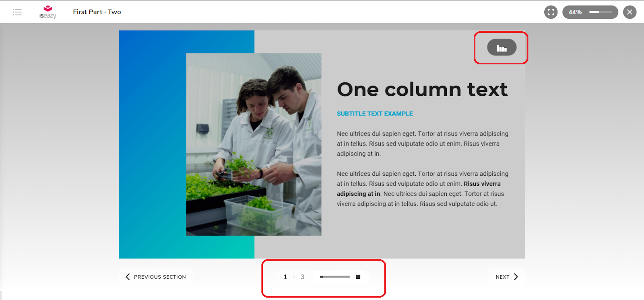Click the 44% course progress label

pos(575,12)
